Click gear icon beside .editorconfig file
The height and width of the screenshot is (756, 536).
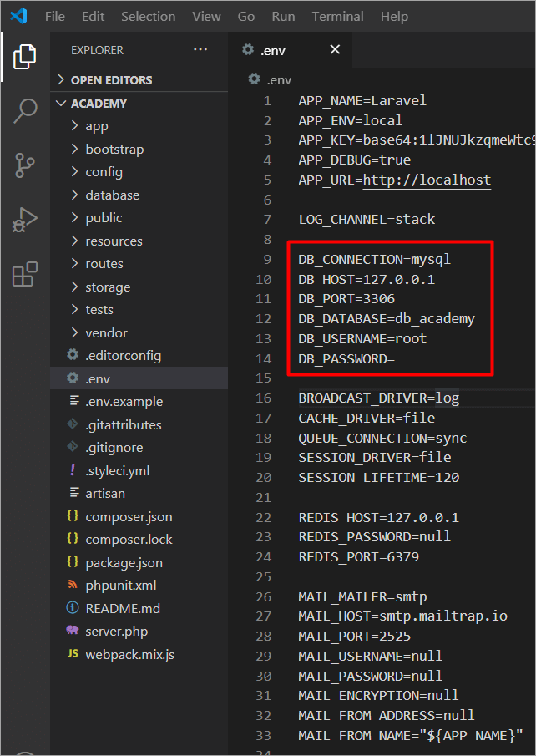tap(73, 355)
